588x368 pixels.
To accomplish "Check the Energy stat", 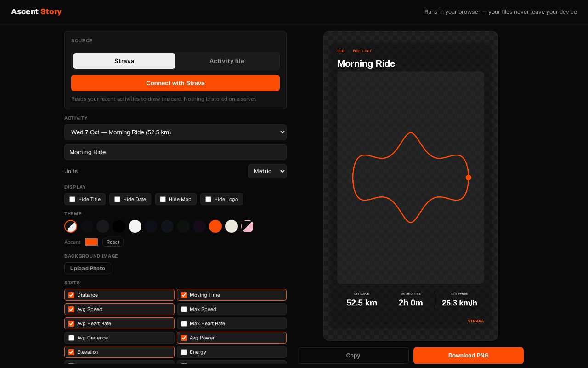I will (x=184, y=352).
